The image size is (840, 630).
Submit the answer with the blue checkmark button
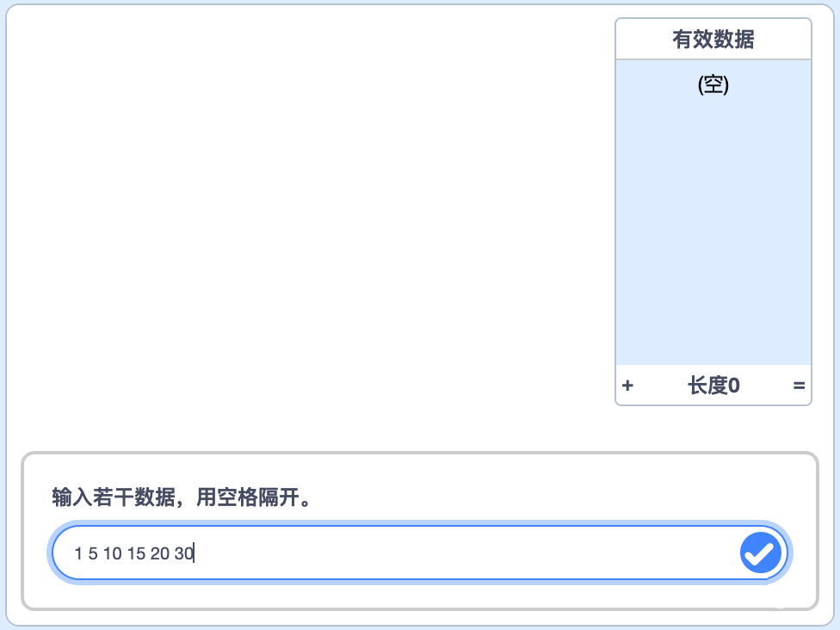(760, 553)
